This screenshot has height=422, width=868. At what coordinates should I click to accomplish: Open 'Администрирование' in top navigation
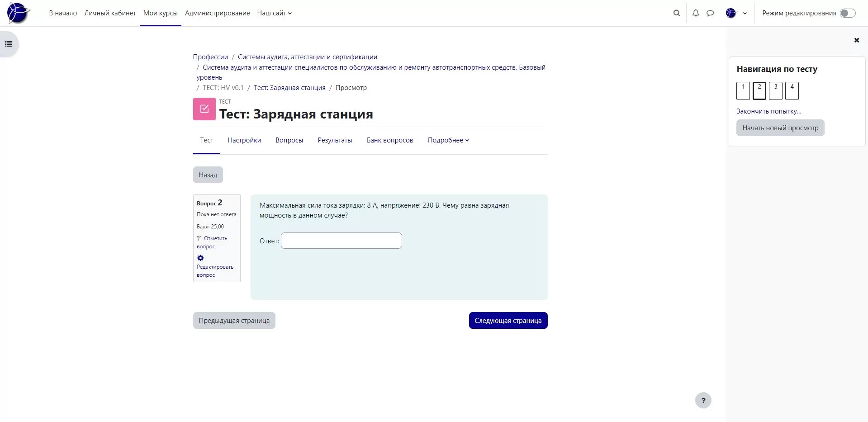coord(217,13)
